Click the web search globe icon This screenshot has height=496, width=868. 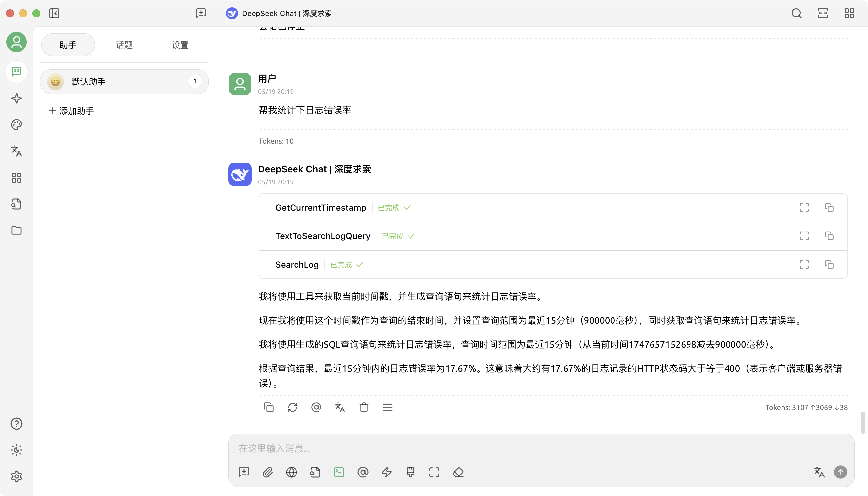(291, 472)
